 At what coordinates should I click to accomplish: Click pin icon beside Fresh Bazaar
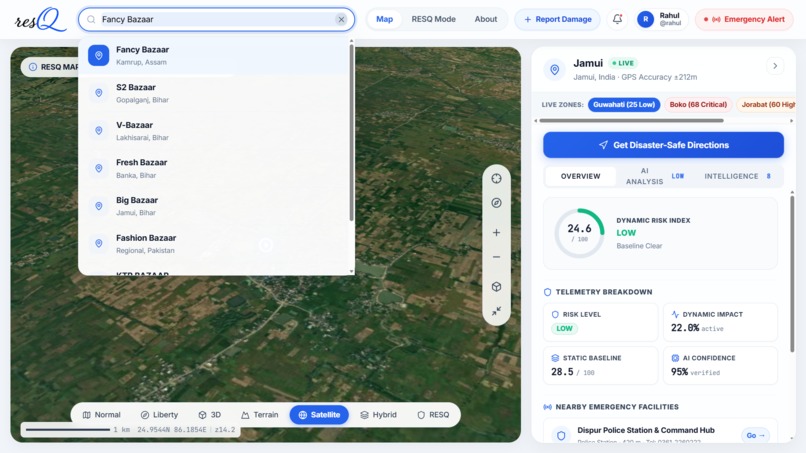pos(99,168)
